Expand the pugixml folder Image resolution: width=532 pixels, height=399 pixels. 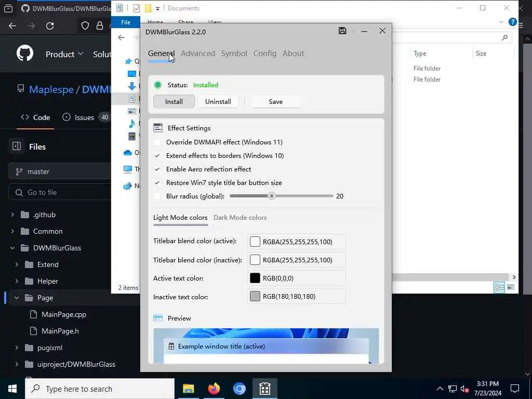pyautogui.click(x=17, y=348)
